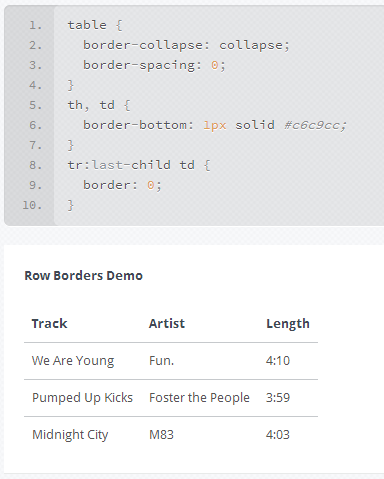
Task: Click the 3:59 length cell
Action: pyautogui.click(x=278, y=398)
